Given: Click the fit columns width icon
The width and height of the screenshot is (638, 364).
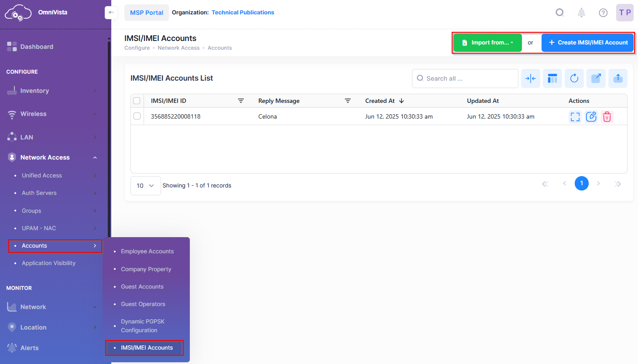Looking at the screenshot, I should pos(530,78).
